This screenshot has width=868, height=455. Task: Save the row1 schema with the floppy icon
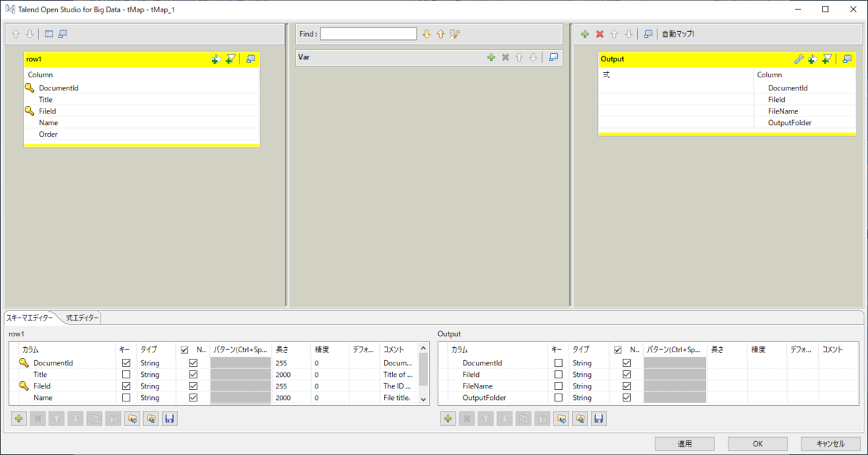[170, 418]
